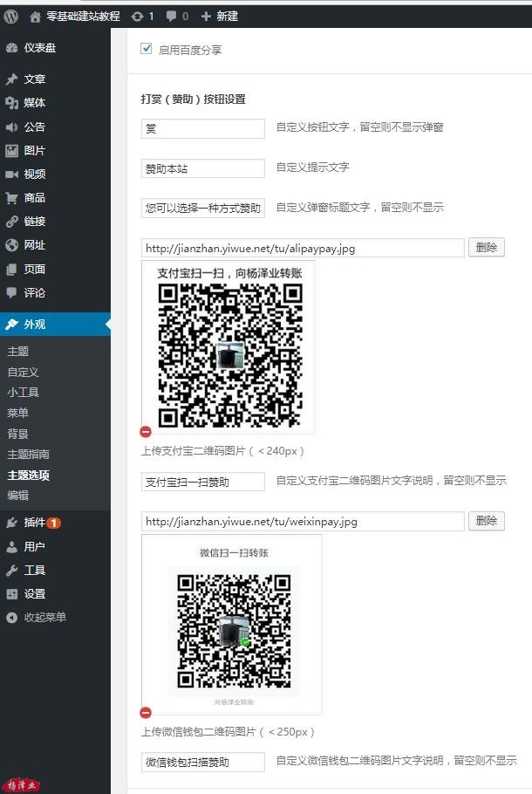This screenshot has width=532, height=794.
Task: Open the 仪表盘 dashboard icon
Action: tap(11, 48)
